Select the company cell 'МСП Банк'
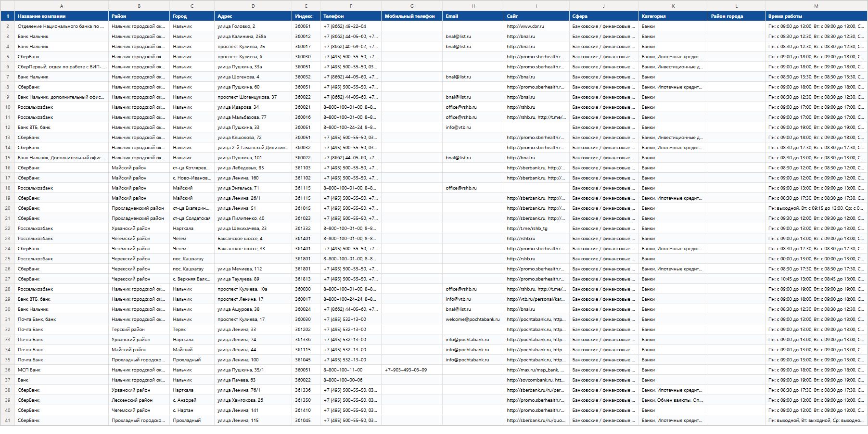 (62, 370)
